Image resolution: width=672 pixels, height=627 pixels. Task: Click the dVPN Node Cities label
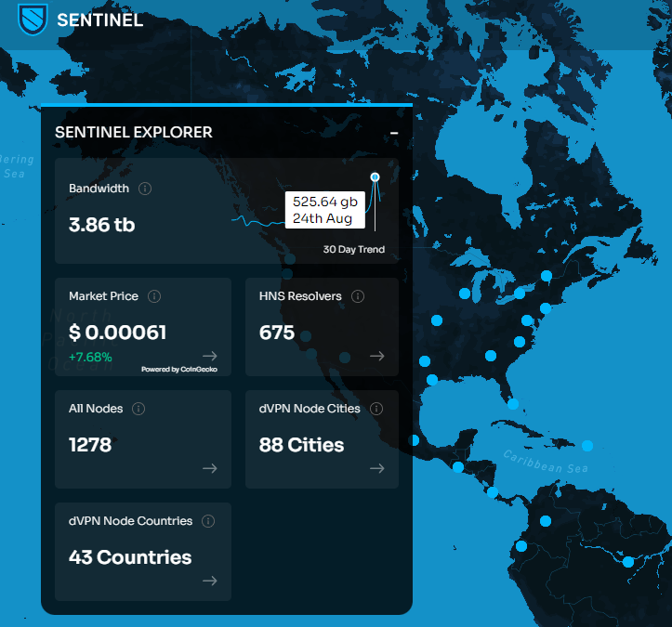coord(310,409)
